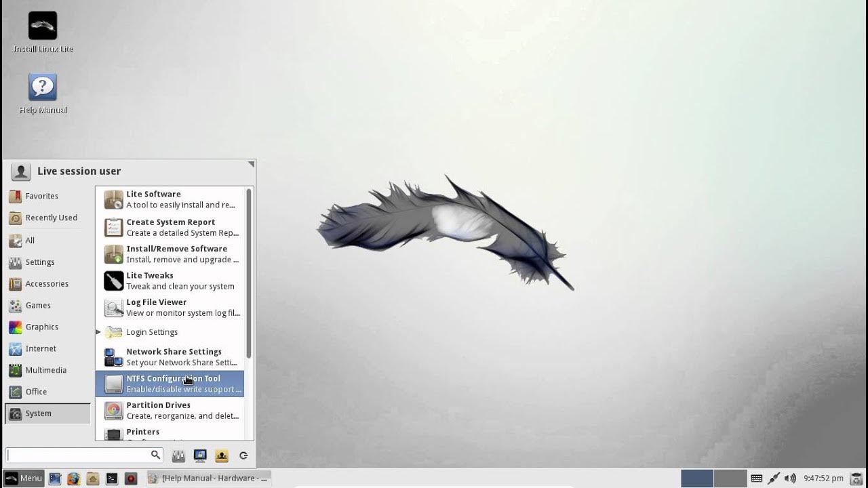Image resolution: width=868 pixels, height=488 pixels.
Task: Switch to second workspace in pager
Action: (730, 479)
